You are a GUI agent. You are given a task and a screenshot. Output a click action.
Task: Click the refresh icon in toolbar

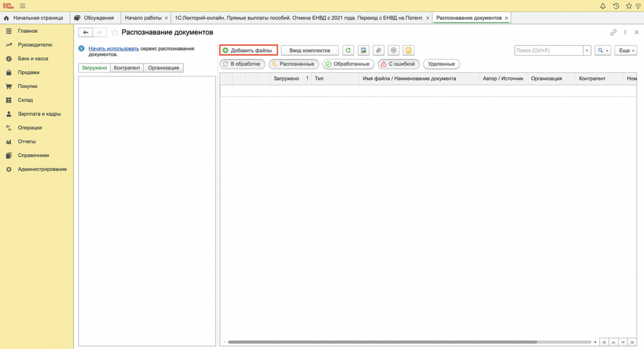(x=348, y=50)
